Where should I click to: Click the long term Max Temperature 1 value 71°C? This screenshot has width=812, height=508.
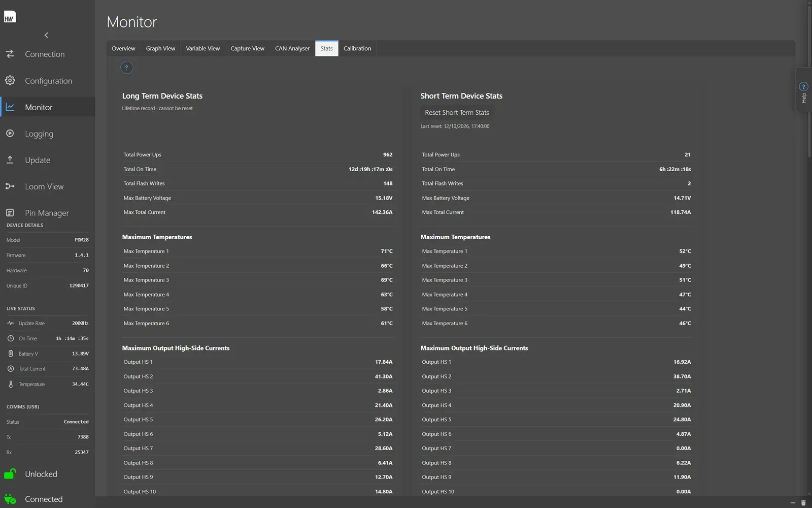[387, 251]
